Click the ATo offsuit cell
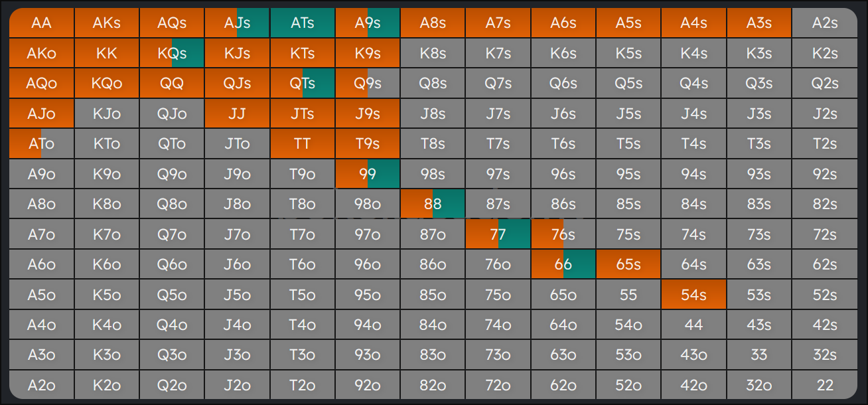868x405 pixels. coord(41,143)
